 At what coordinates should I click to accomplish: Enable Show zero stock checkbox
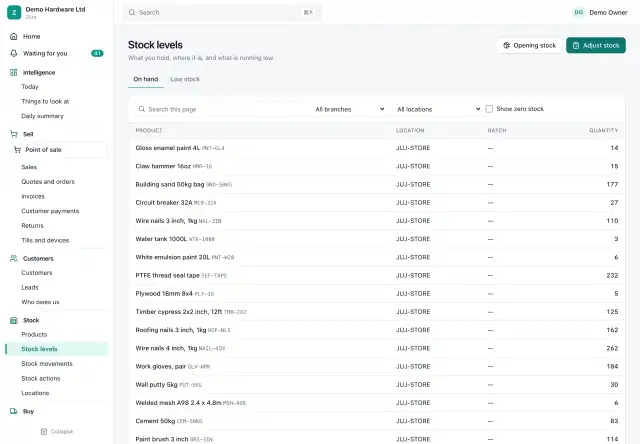(x=489, y=109)
